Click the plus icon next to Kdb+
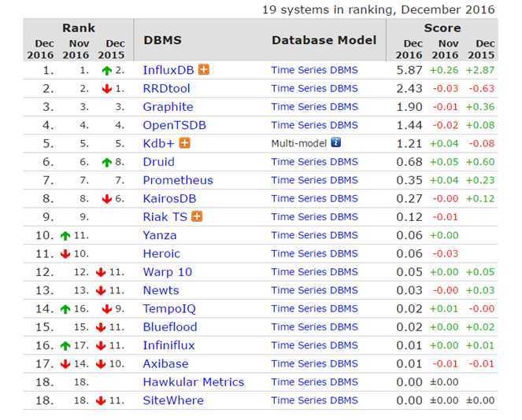This screenshot has height=420, width=522. pos(185,143)
